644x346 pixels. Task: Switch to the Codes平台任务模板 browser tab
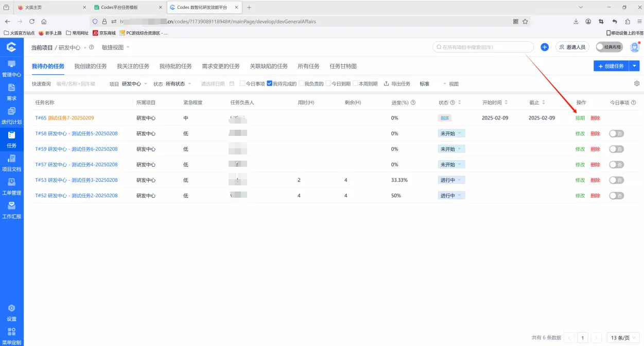[x=127, y=7]
